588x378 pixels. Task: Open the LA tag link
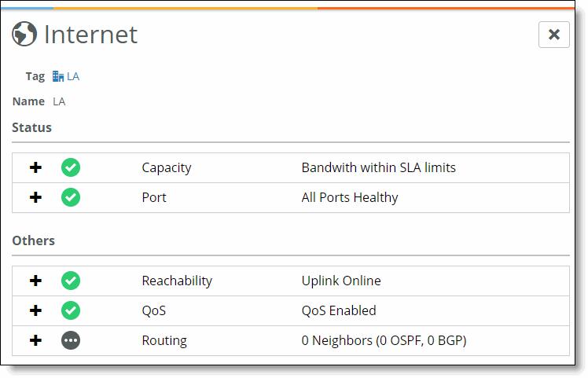(x=73, y=76)
